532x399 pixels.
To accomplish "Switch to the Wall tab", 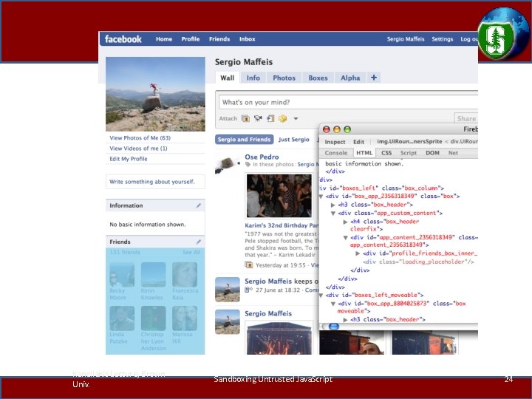I will [x=227, y=78].
